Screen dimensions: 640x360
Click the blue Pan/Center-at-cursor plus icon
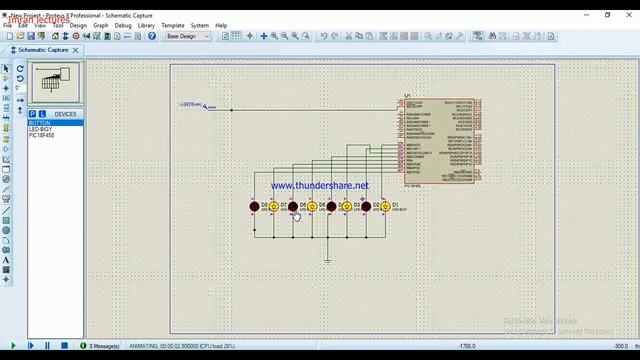[264, 36]
